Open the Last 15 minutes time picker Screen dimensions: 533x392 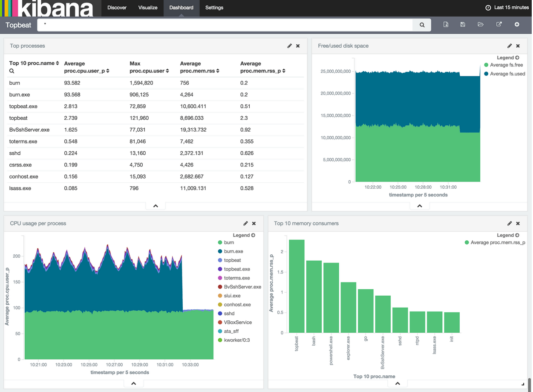click(x=507, y=7)
